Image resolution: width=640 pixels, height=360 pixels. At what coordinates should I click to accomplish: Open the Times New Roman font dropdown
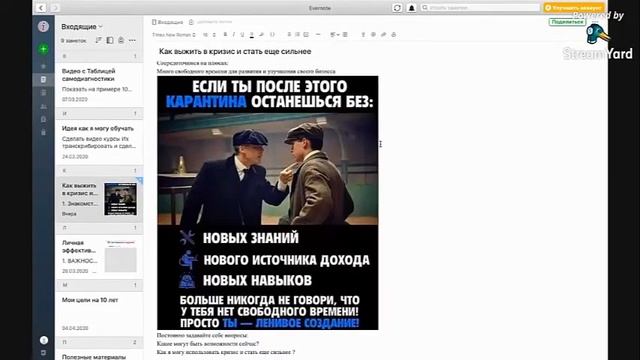click(173, 35)
